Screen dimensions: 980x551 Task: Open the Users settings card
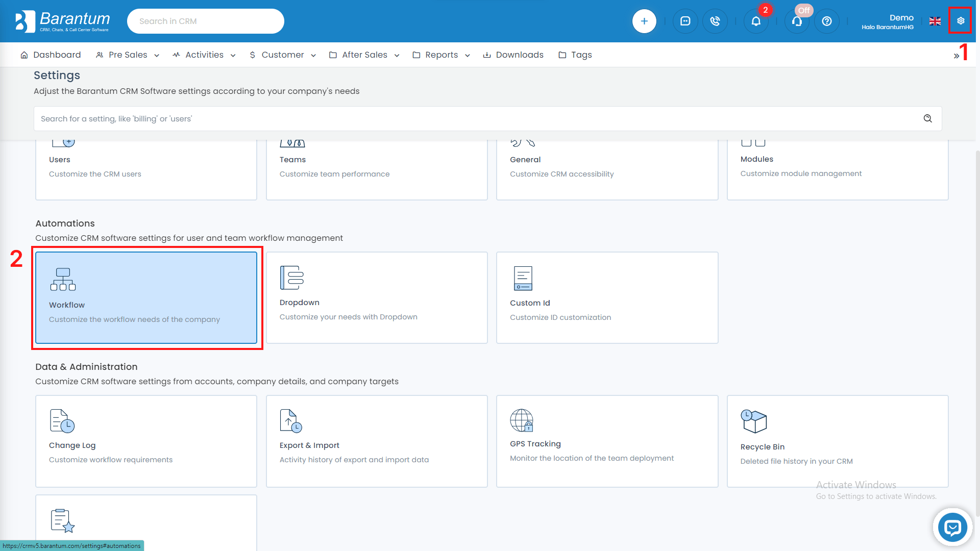146,170
